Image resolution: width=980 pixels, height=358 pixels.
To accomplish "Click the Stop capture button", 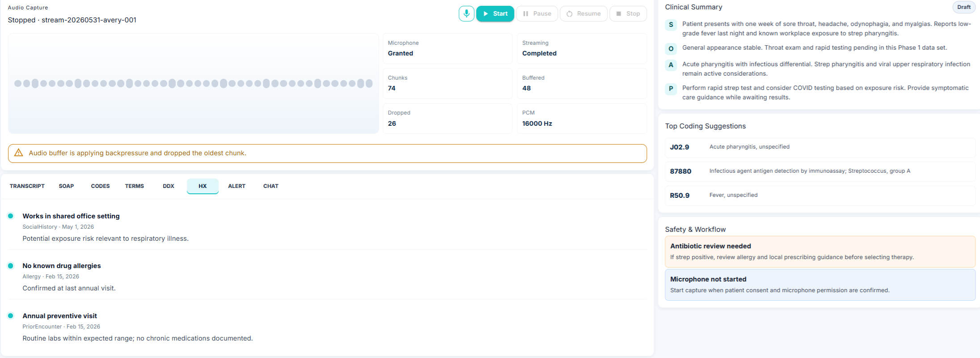I will coord(628,14).
